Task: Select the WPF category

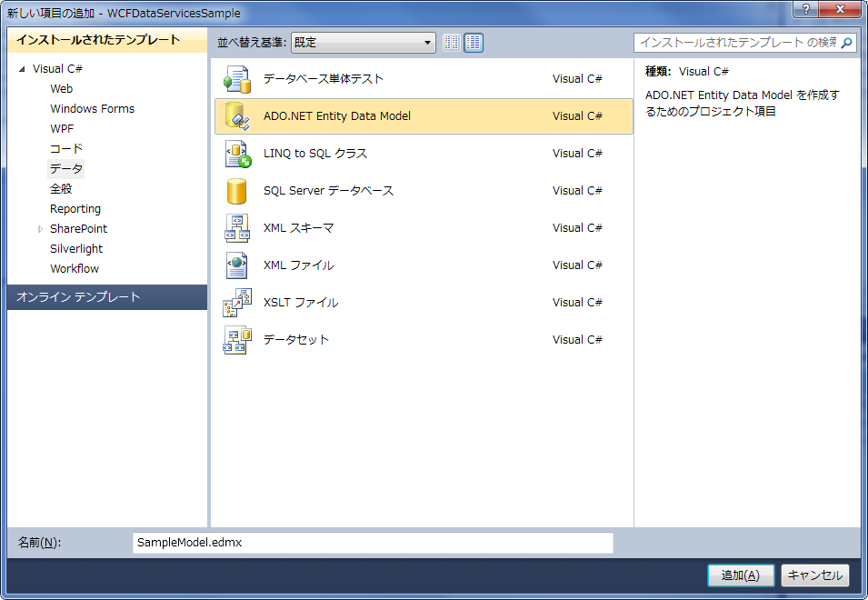Action: (62, 128)
